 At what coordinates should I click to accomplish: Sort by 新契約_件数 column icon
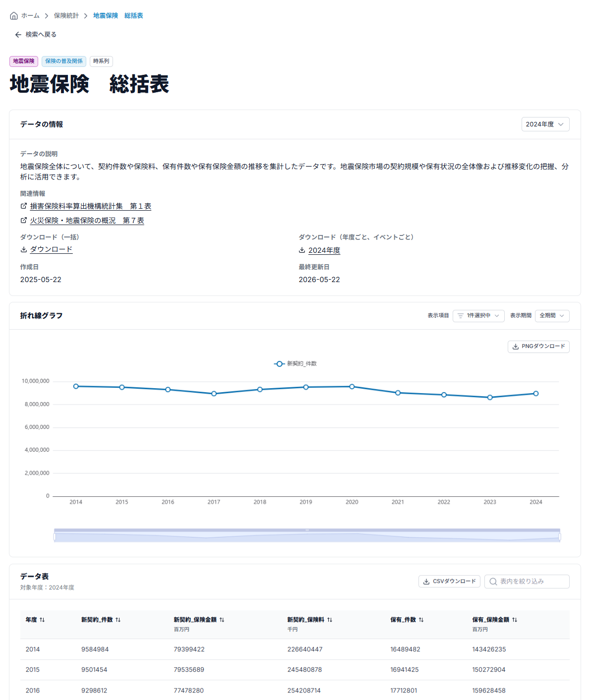coord(118,620)
